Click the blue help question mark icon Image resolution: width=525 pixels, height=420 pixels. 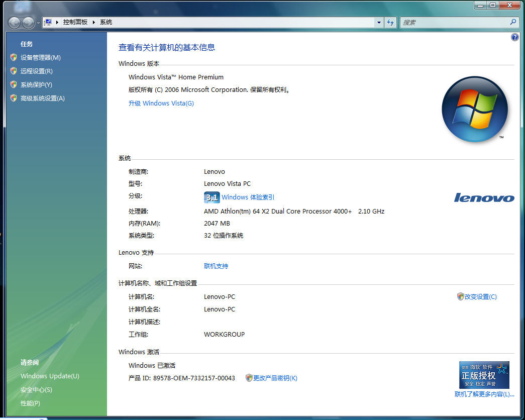coord(514,37)
